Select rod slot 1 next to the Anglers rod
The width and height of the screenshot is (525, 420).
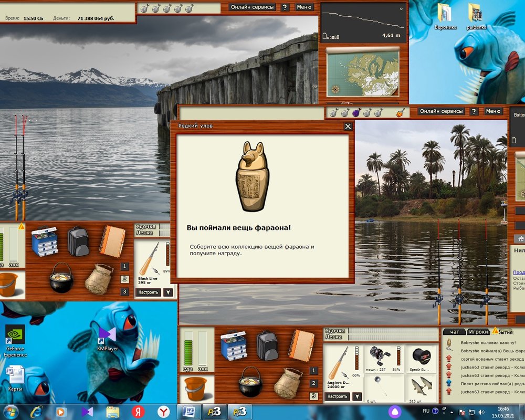314,371
